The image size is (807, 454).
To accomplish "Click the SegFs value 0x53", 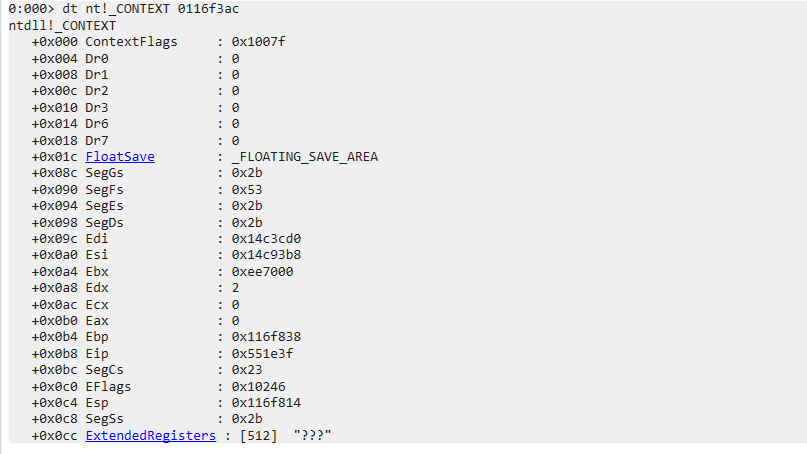I will (247, 190).
